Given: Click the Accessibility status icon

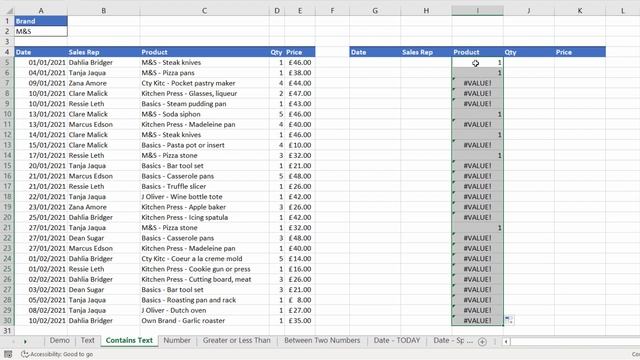Looking at the screenshot, I should [24, 354].
